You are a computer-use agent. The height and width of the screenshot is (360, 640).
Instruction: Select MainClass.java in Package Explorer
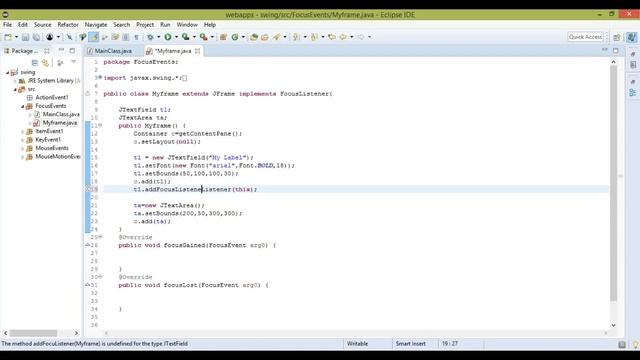point(61,114)
